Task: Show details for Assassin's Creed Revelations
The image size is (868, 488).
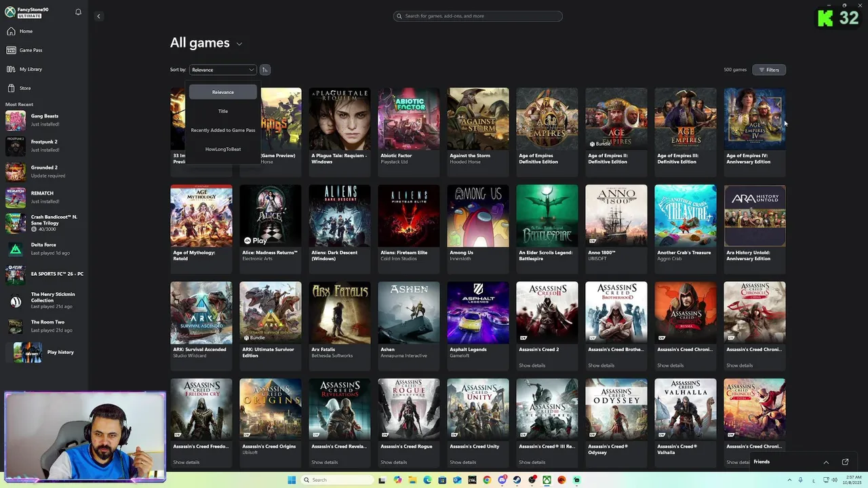Action: point(325,462)
